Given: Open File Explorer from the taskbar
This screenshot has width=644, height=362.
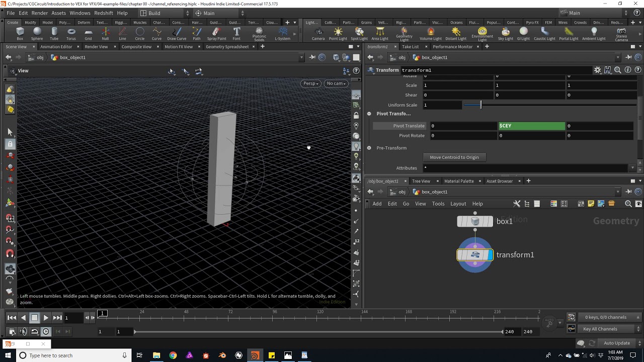Looking at the screenshot, I should 156,355.
